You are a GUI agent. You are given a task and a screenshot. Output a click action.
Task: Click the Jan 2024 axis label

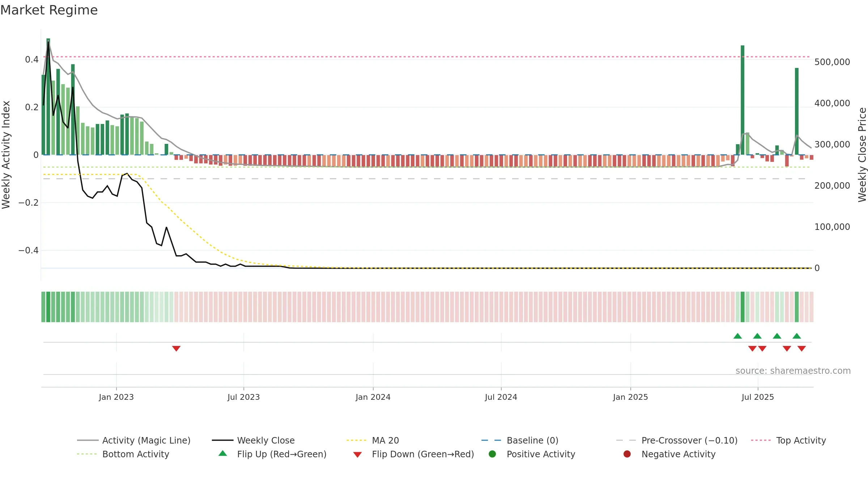pyautogui.click(x=373, y=397)
